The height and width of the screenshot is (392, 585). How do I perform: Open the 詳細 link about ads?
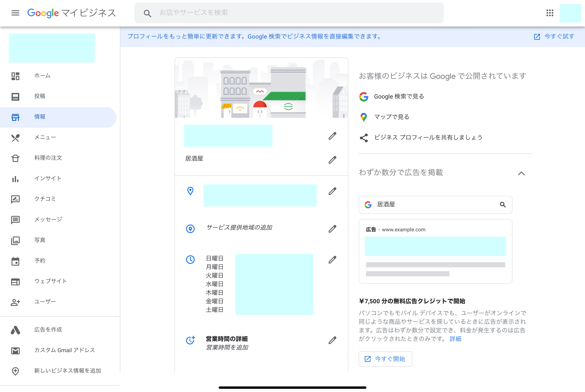click(455, 339)
